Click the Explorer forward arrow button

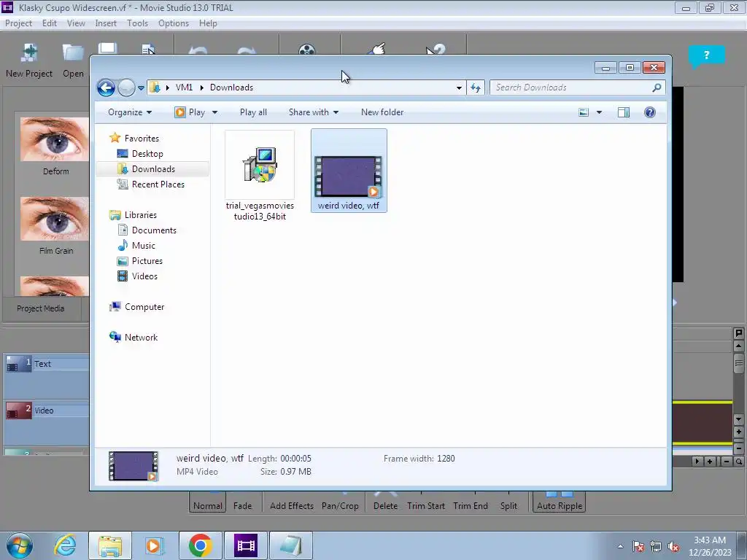coord(126,87)
